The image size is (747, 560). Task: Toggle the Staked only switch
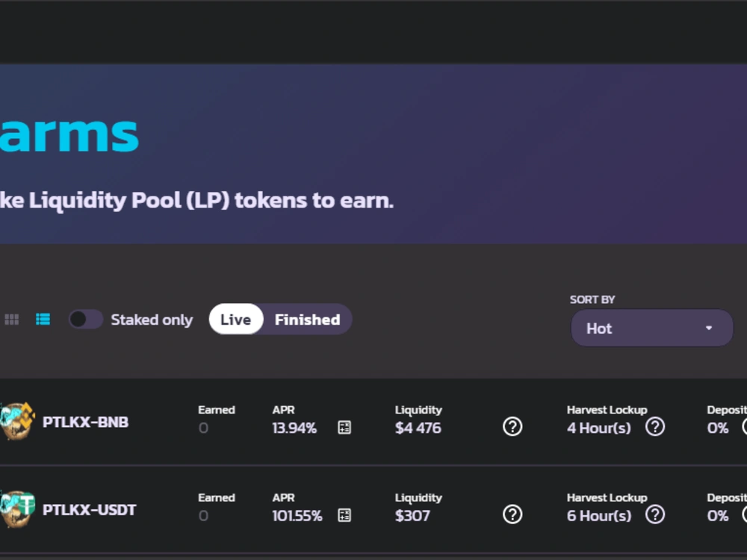(86, 319)
